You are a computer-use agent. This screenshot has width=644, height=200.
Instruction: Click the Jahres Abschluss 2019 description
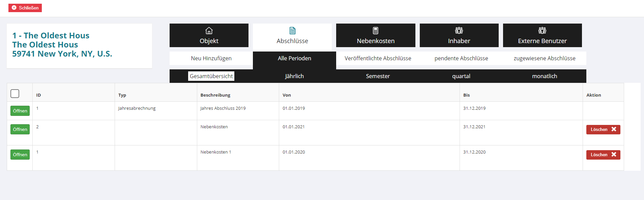[223, 108]
